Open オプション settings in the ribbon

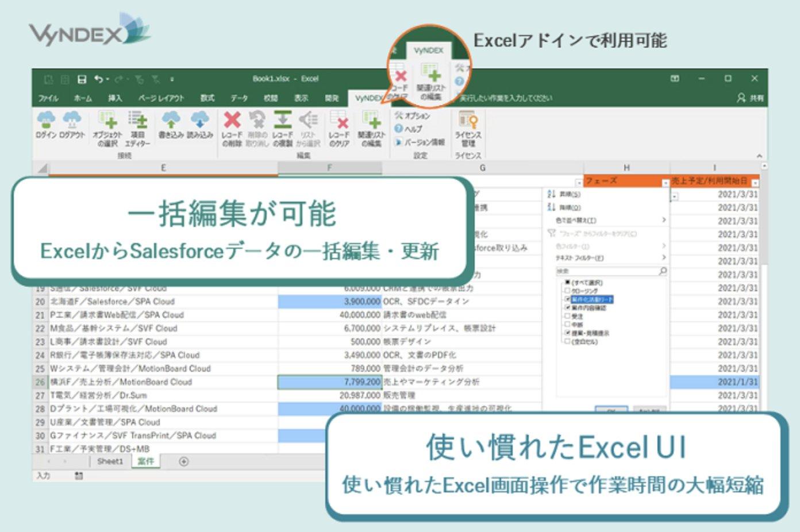tap(413, 116)
